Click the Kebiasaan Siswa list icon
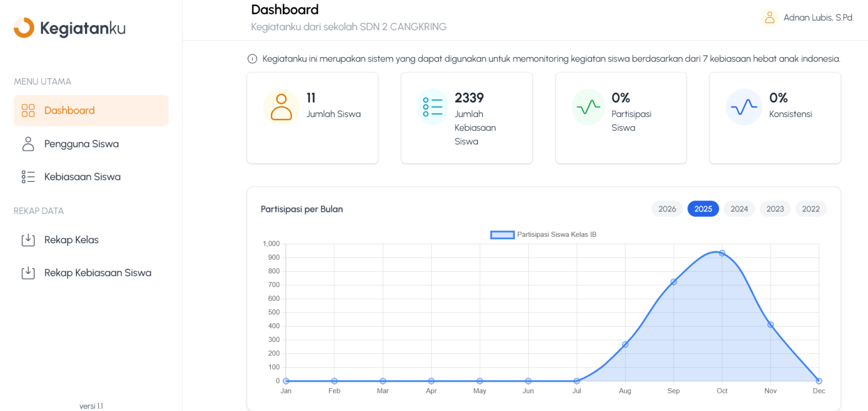Screen dimensions: 868x411 (28, 177)
